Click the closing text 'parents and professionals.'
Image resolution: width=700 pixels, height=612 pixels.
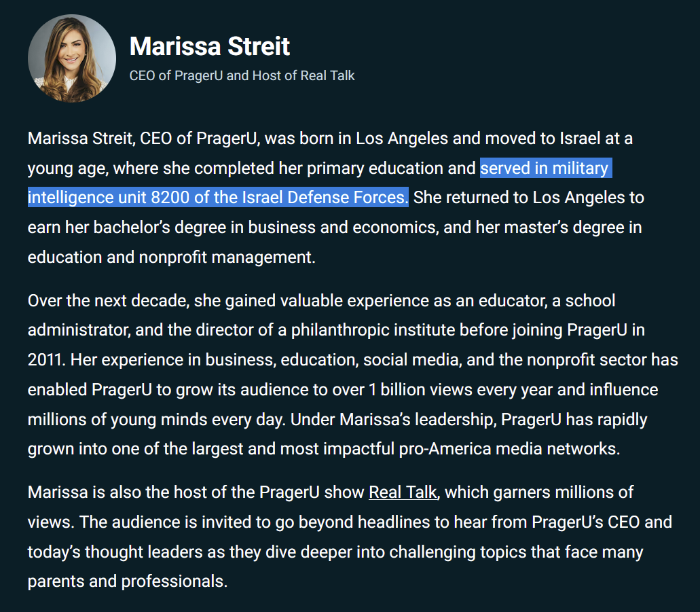point(128,581)
